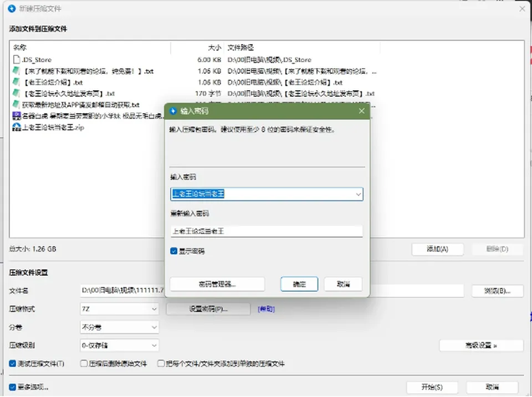Image resolution: width=532 pixels, height=397 pixels.
Task: Select the .DS_Store file name
Action: point(37,60)
